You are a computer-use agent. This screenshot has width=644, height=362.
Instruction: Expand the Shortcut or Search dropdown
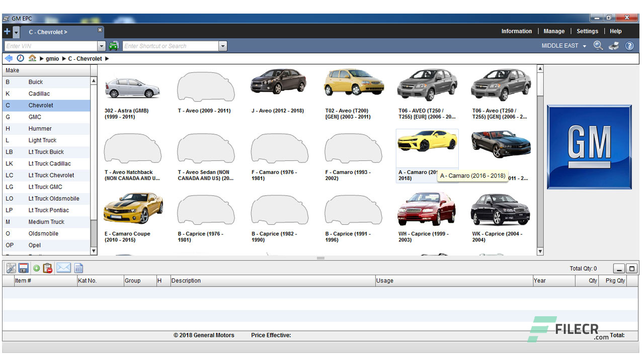coord(223,46)
